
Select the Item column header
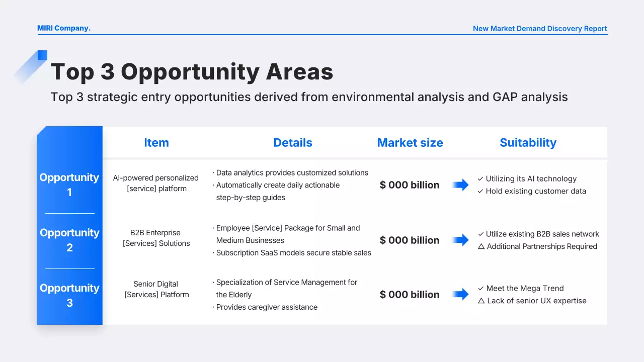[156, 143]
